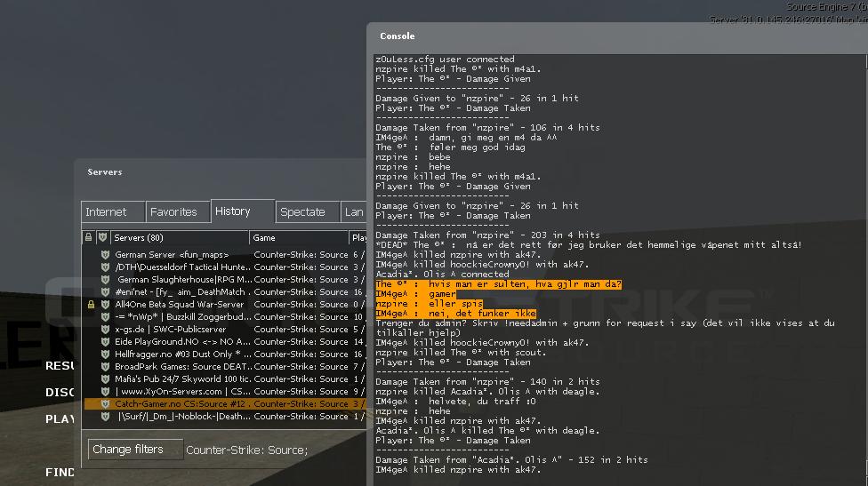
Task: Click shield icon of German Server <fun_maps>
Action: pos(105,255)
